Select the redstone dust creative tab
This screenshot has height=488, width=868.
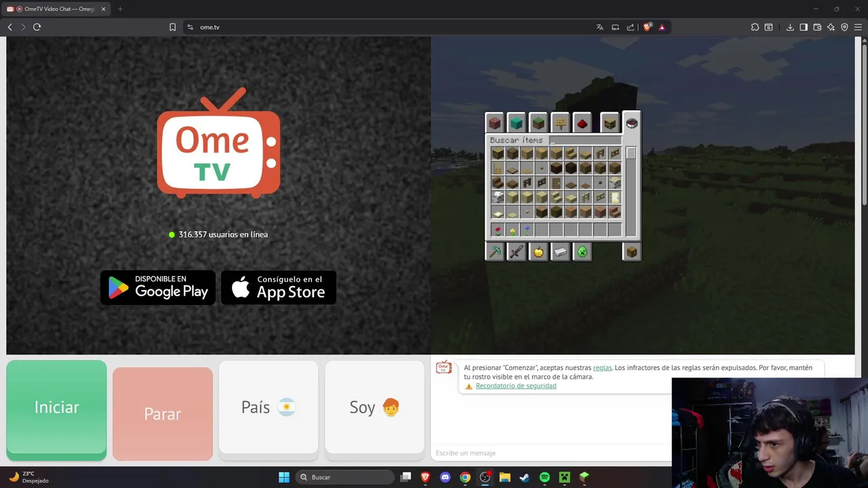(x=582, y=123)
